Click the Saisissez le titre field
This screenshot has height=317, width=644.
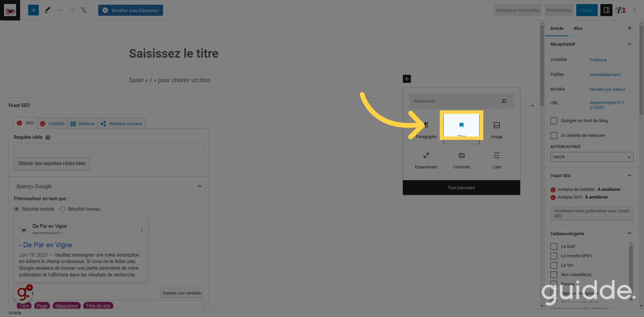(173, 53)
